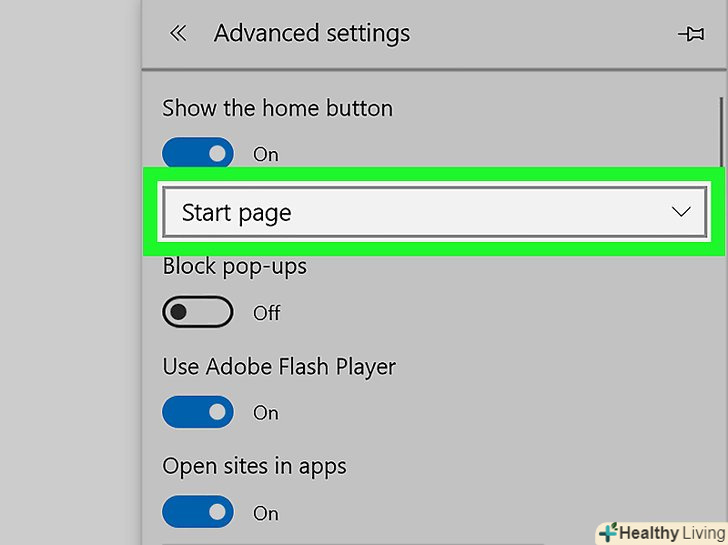Click the Use Adobe Flash Player label

[x=279, y=367]
